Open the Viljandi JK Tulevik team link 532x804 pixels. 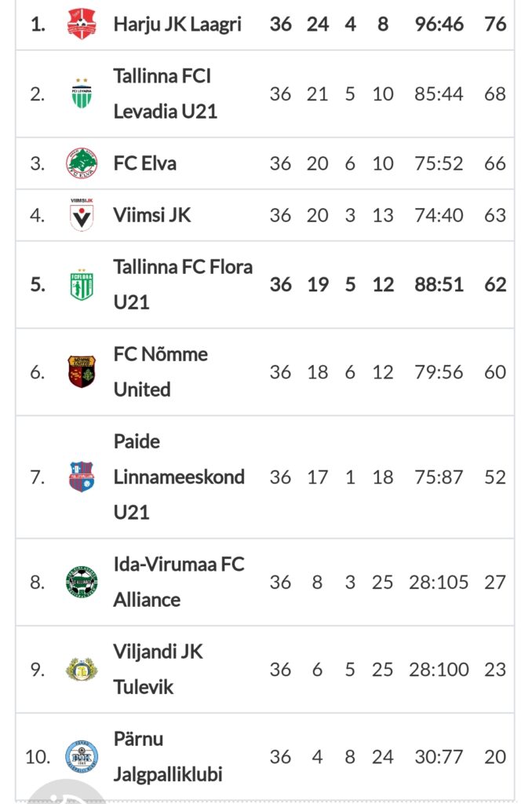[159, 669]
